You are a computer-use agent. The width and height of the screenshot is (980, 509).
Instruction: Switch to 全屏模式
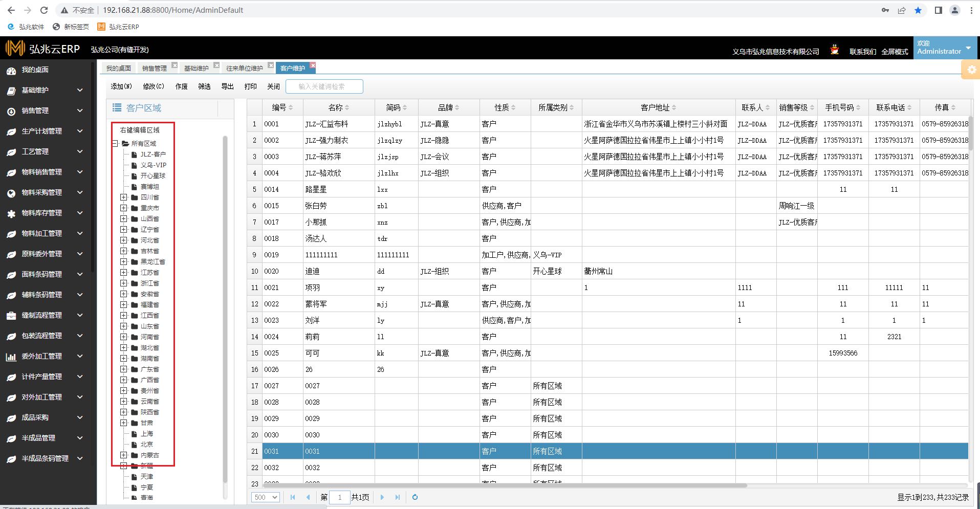(895, 52)
